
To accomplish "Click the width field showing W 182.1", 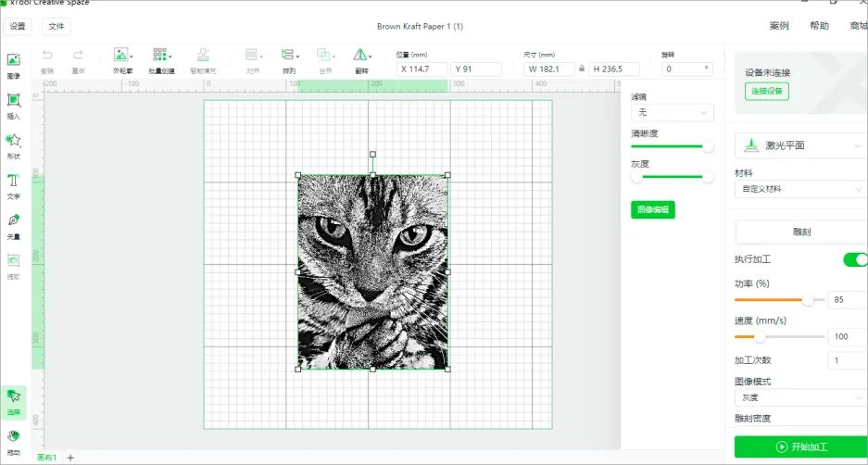I will pyautogui.click(x=549, y=69).
